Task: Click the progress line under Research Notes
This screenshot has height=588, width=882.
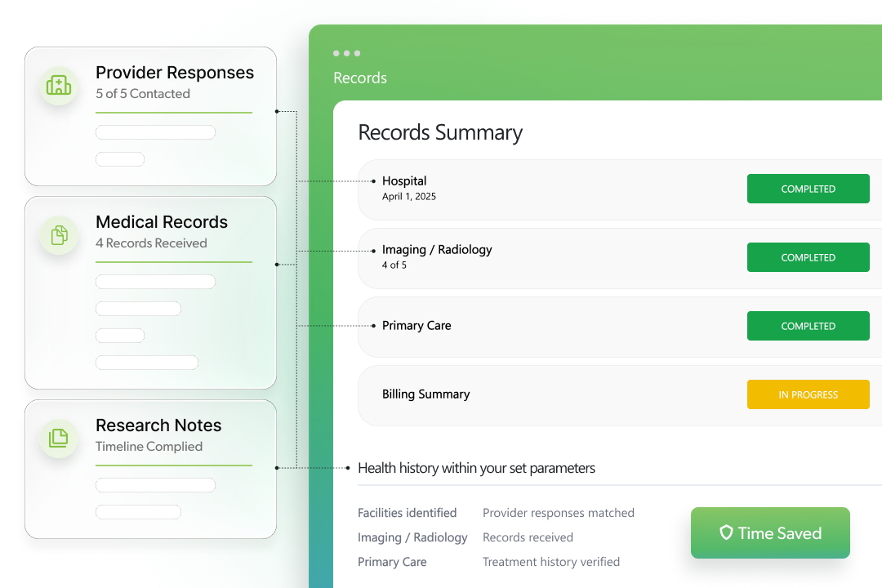Action: (174, 465)
